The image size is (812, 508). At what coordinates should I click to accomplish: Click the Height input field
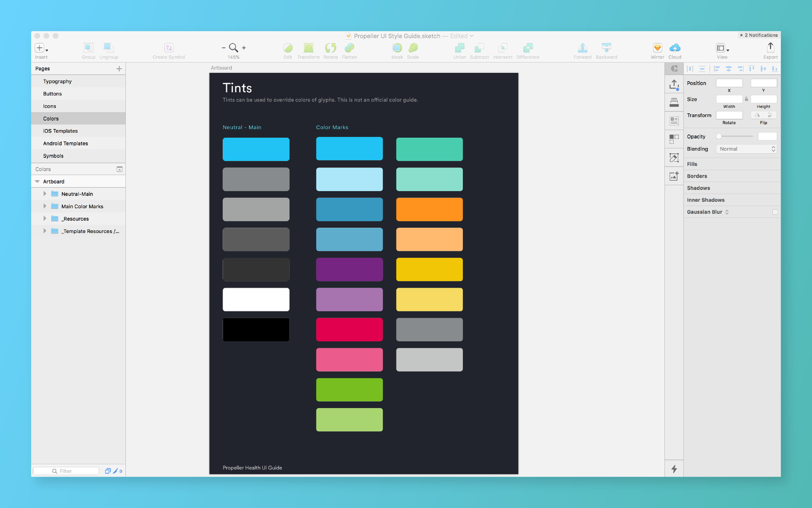[x=763, y=99]
